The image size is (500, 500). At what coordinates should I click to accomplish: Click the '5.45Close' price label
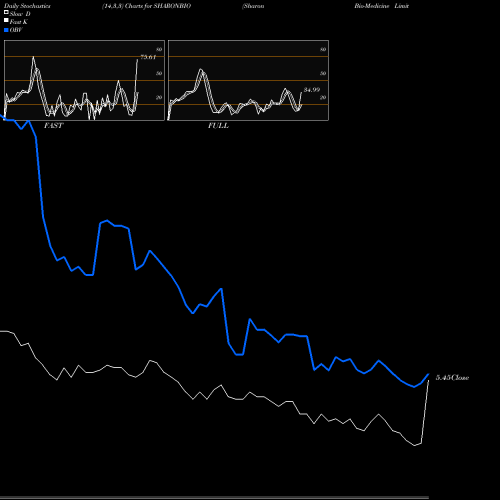(452, 378)
